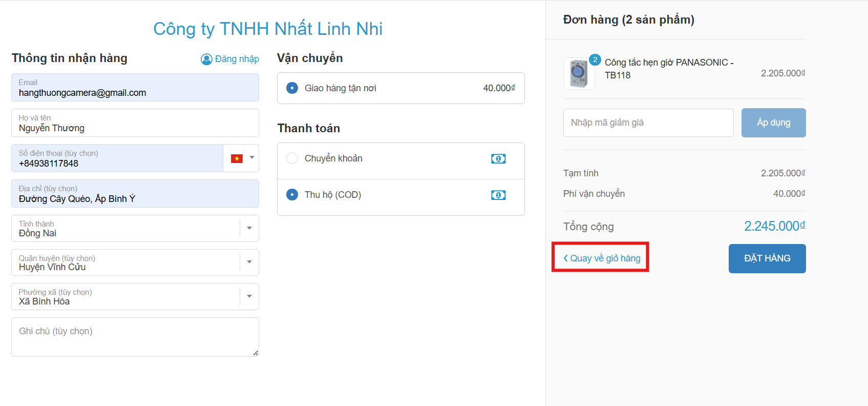Click the Áp dụng discount button
The image size is (868, 406).
point(773,123)
